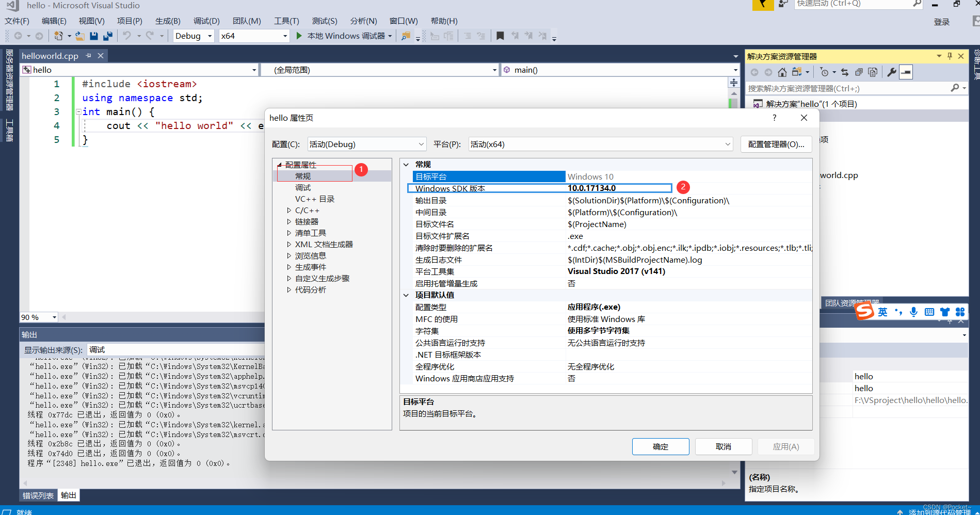Start debugging with the green play icon
This screenshot has height=515, width=980.
point(299,36)
